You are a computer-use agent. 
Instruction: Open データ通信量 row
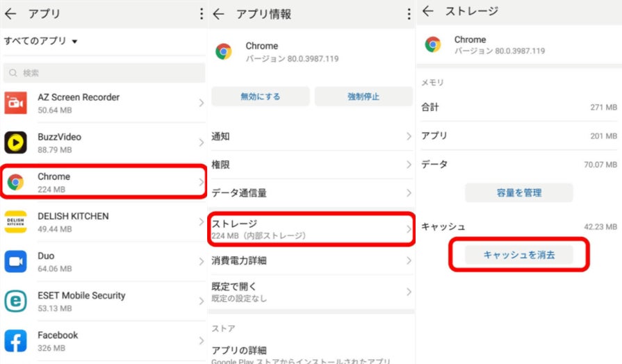point(311,193)
